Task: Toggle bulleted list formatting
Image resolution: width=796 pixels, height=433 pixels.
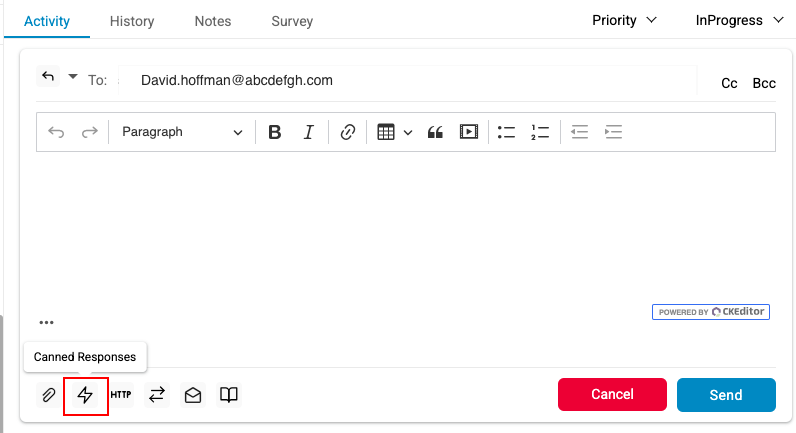Action: pos(506,132)
